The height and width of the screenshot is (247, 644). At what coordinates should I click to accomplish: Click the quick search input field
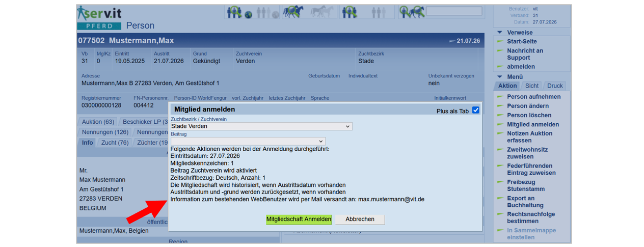(453, 11)
